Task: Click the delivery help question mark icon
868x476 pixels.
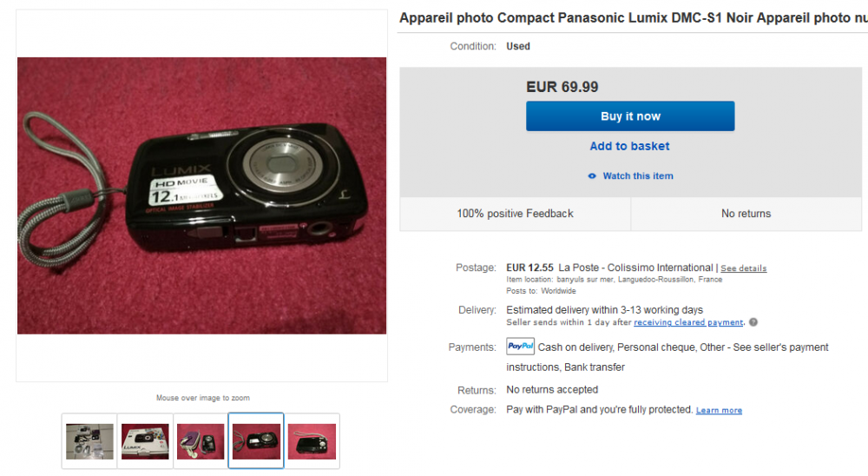Action: pos(753,322)
